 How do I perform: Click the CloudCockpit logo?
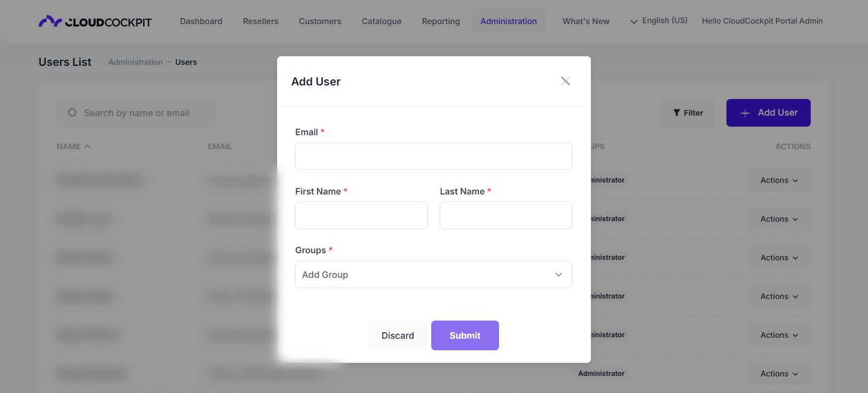(95, 22)
